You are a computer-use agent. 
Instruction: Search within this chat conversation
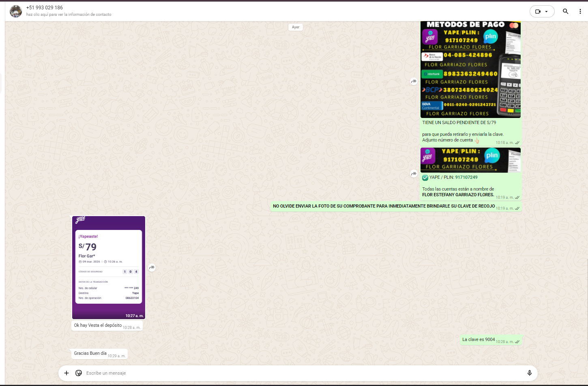coord(565,11)
